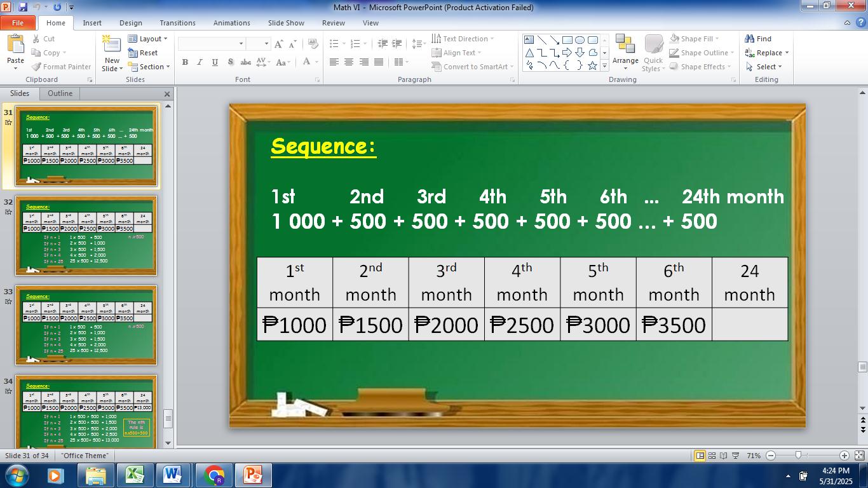The width and height of the screenshot is (868, 488).
Task: Switch to Reading View
Action: (x=724, y=456)
